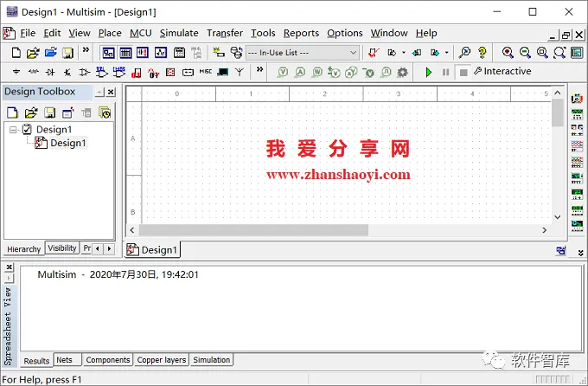Pause the simulation
588x386 pixels.
click(x=445, y=72)
